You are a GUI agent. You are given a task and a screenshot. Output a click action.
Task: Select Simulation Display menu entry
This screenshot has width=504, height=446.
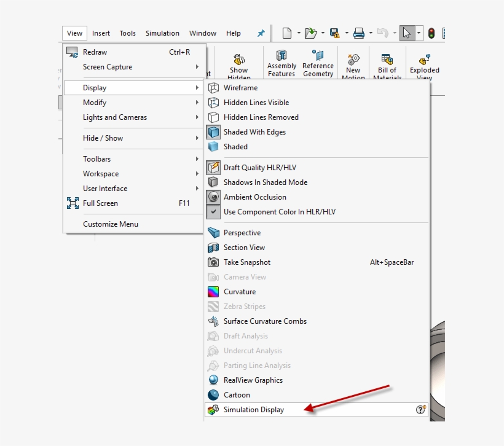[x=254, y=410]
